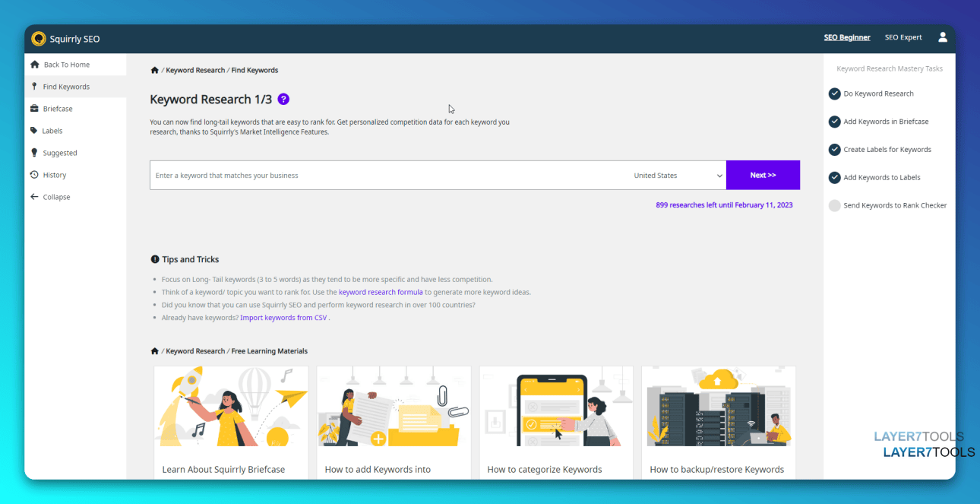980x504 pixels.
Task: Click Learn About Squirrly Briefcase title
Action: [x=223, y=470]
